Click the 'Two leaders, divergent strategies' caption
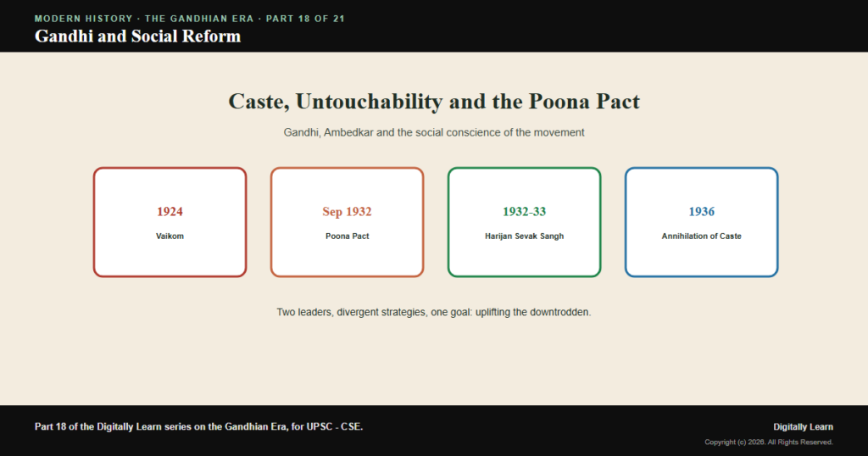The width and height of the screenshot is (868, 456). pos(434,312)
